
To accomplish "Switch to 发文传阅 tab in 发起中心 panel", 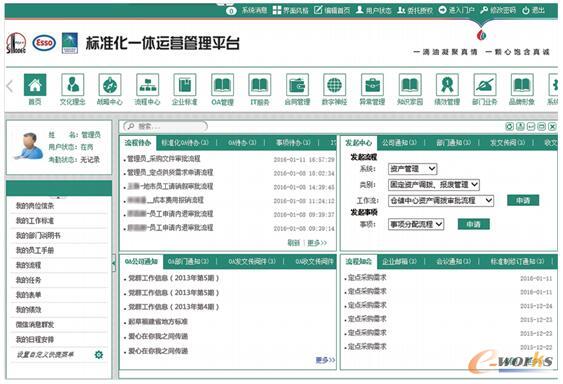I will coord(507,143).
